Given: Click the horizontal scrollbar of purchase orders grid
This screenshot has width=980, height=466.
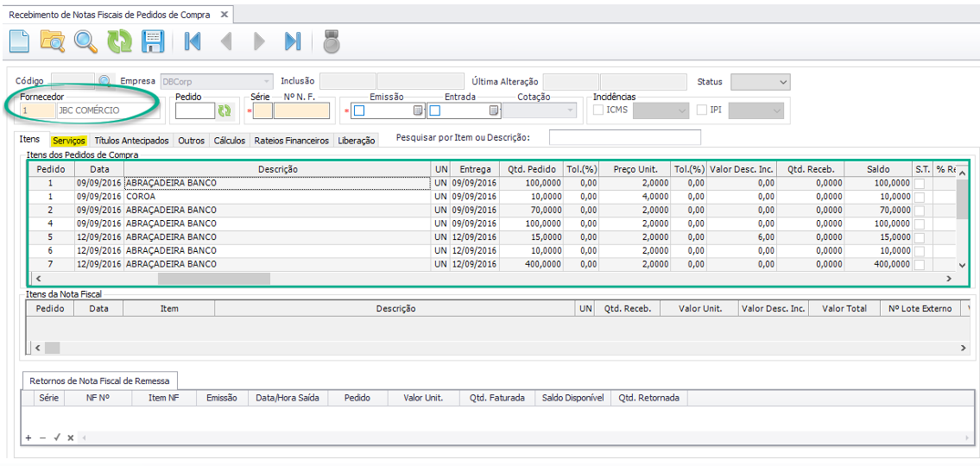Looking at the screenshot, I should 213,279.
